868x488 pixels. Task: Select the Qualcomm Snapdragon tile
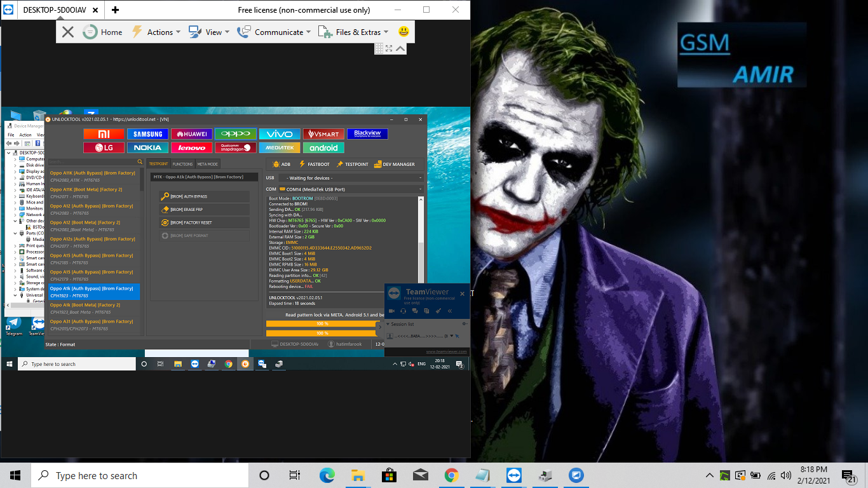[x=236, y=147]
